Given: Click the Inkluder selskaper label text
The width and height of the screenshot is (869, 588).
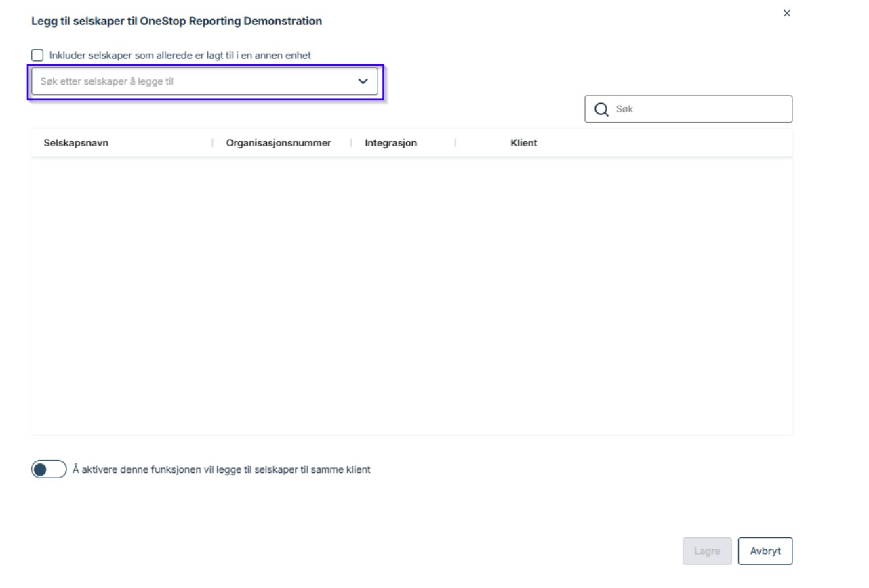Looking at the screenshot, I should click(x=180, y=56).
